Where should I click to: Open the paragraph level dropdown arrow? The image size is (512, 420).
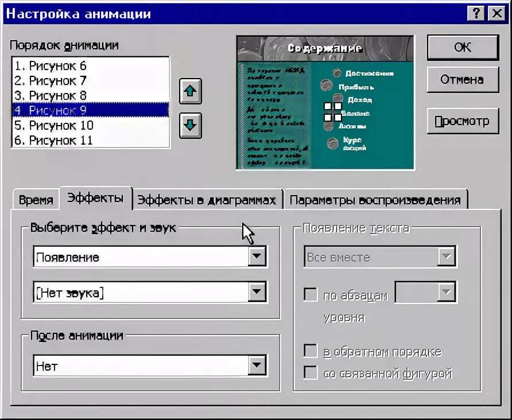(x=446, y=291)
